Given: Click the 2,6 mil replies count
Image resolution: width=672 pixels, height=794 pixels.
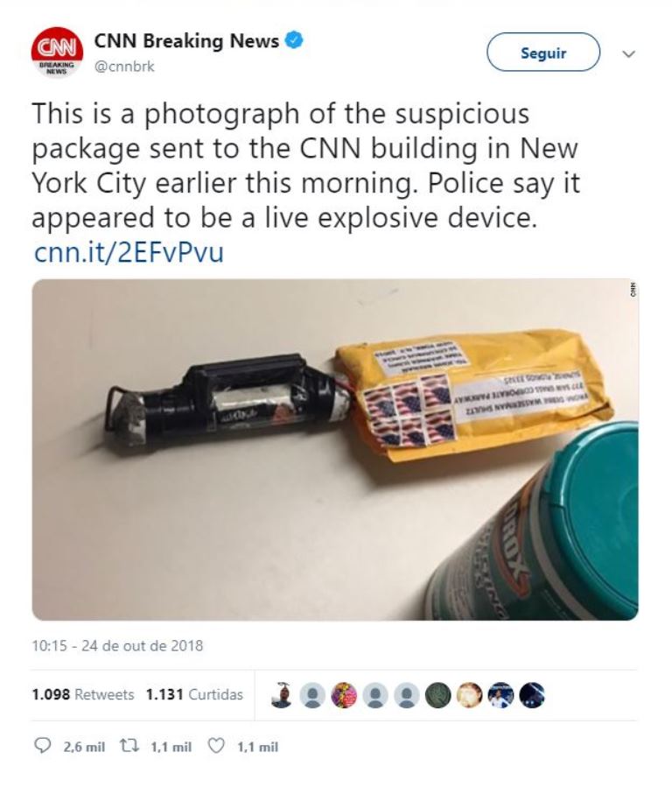Looking at the screenshot, I should pos(84,747).
